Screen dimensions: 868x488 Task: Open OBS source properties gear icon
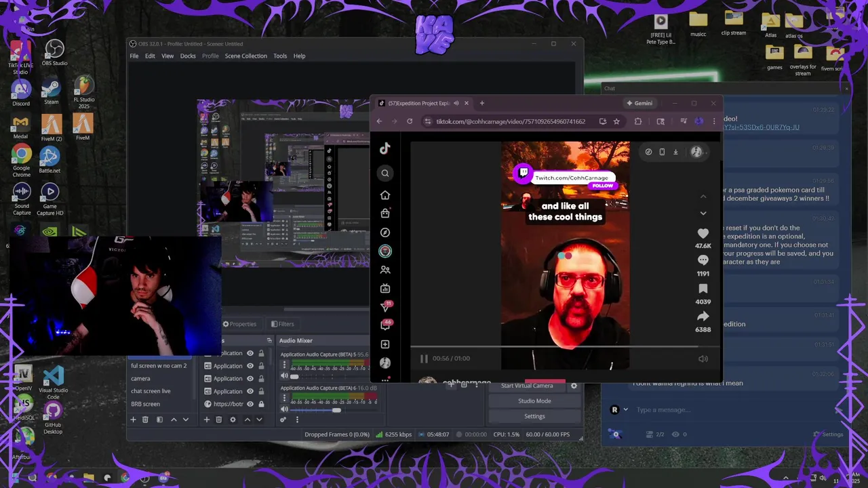(233, 420)
